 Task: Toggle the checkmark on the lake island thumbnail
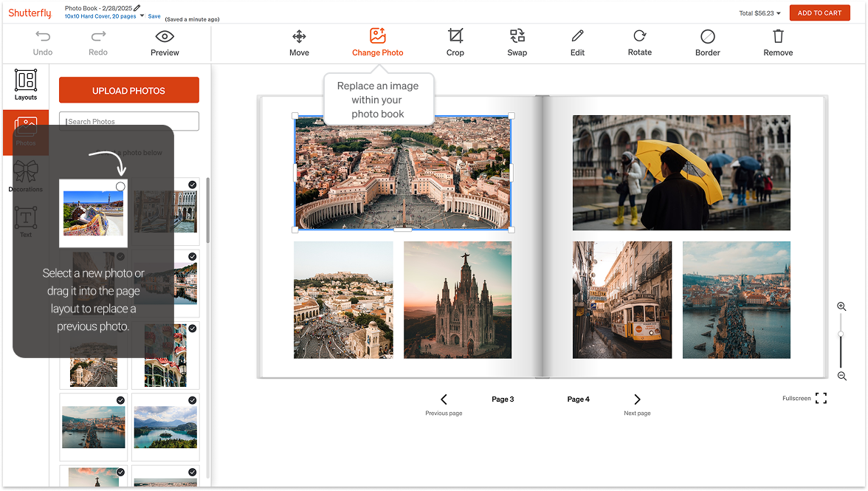click(192, 400)
